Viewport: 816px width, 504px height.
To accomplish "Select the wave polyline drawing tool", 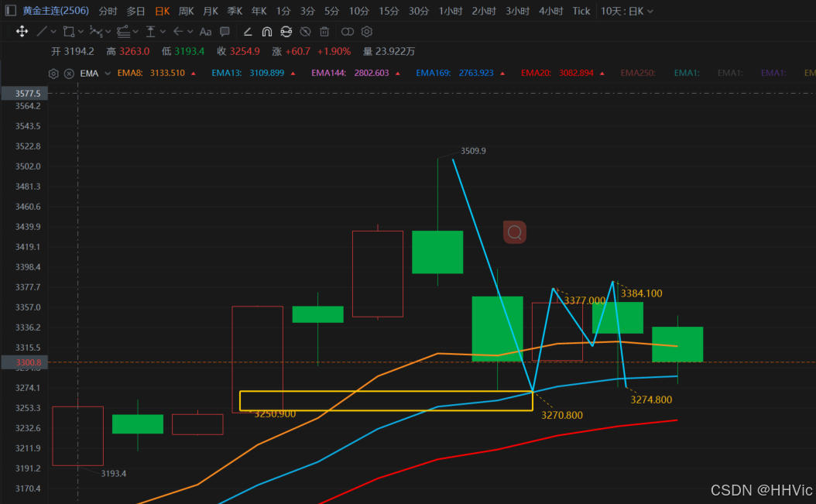I will pos(96,32).
